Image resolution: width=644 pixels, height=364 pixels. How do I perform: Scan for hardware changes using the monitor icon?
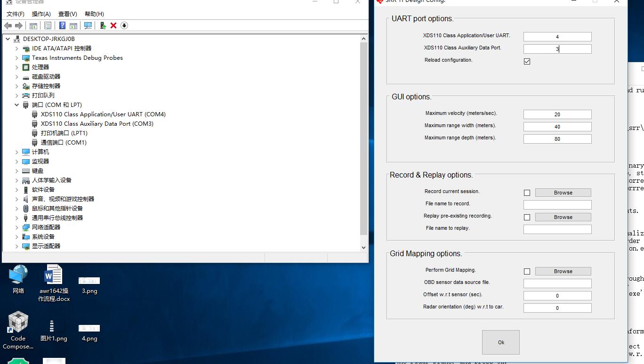click(88, 25)
